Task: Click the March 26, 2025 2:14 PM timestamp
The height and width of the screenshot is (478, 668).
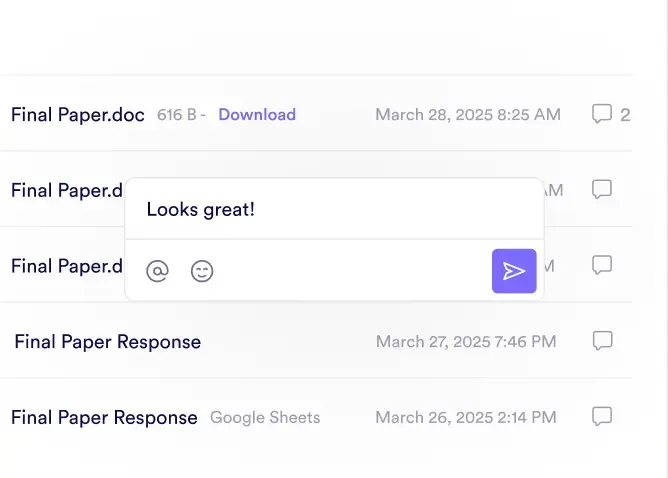Action: (x=466, y=417)
